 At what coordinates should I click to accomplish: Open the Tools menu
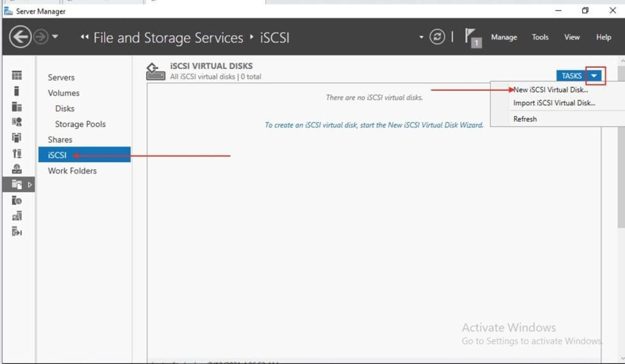point(540,37)
